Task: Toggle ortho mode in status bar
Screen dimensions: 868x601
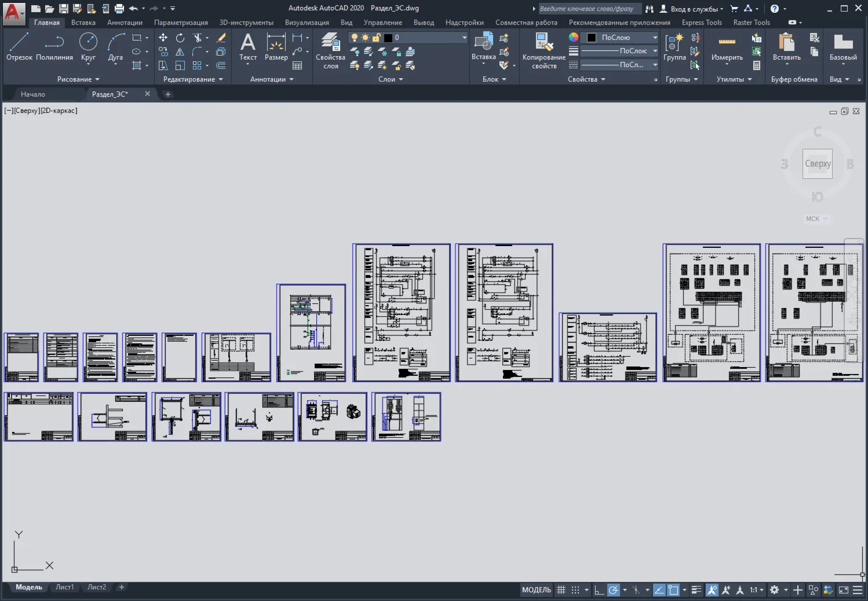Action: [x=599, y=590]
